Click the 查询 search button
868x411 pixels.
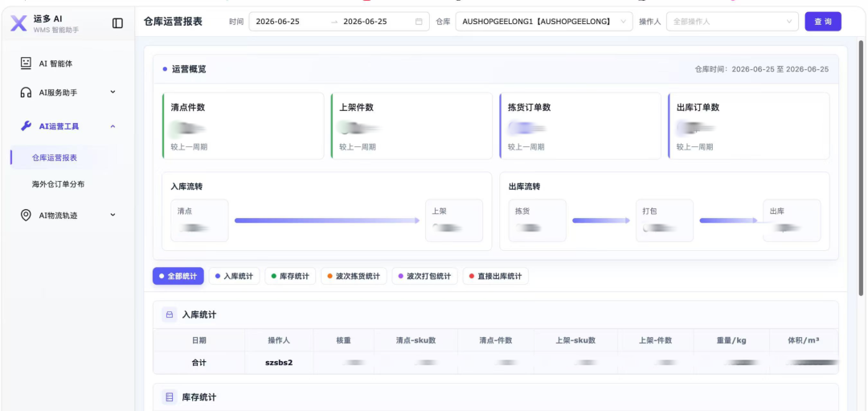click(823, 22)
